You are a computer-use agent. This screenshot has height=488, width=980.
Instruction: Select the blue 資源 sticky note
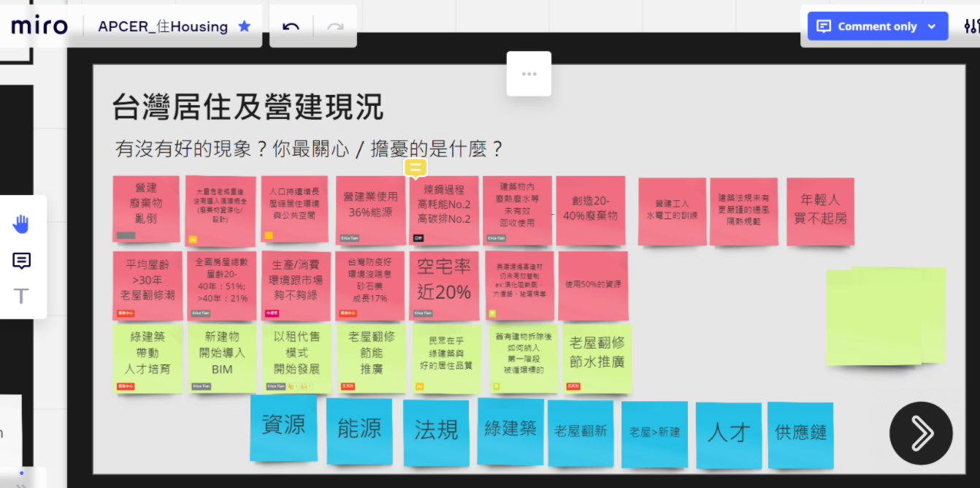click(x=283, y=427)
